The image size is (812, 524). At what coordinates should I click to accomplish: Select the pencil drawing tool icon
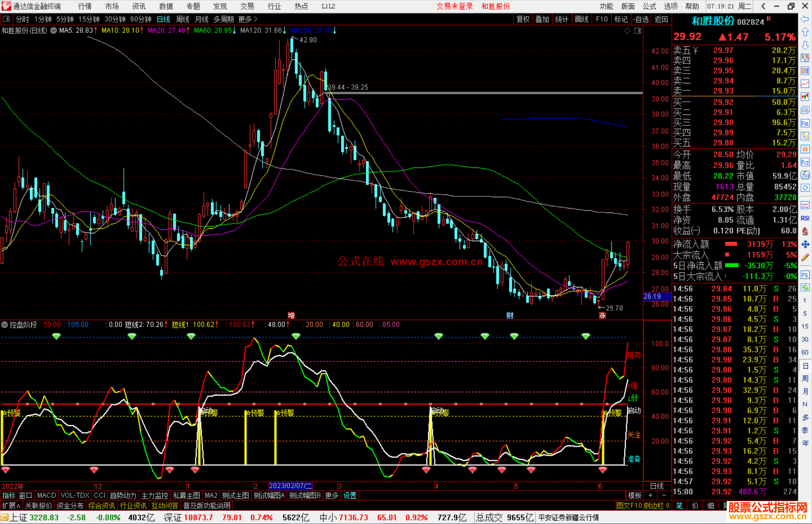805,258
